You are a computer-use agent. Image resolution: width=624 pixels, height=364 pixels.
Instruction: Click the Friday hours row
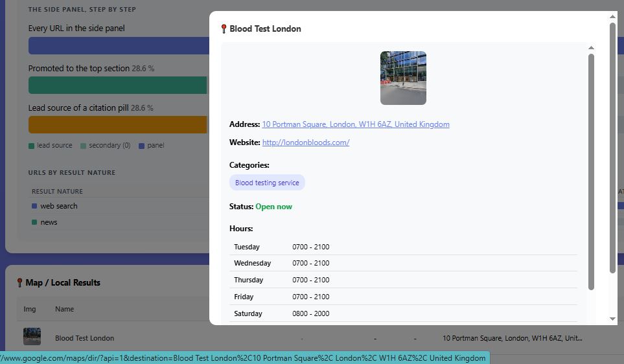pos(403,297)
